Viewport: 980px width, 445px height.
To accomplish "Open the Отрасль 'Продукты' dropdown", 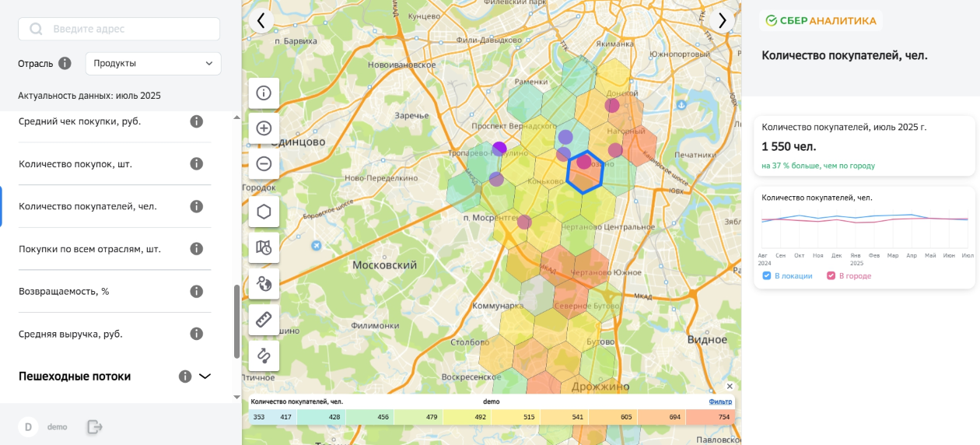I will point(153,64).
